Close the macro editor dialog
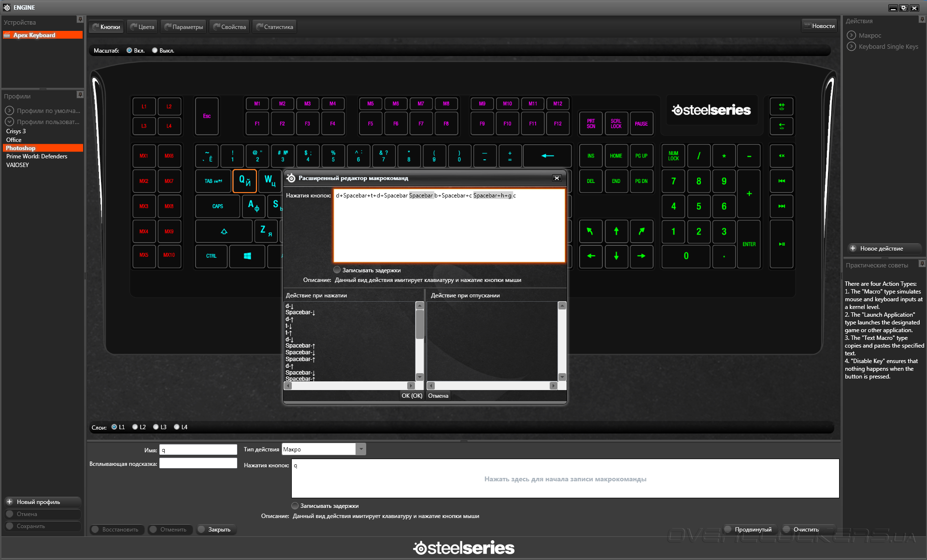This screenshot has width=927, height=560. click(x=556, y=178)
